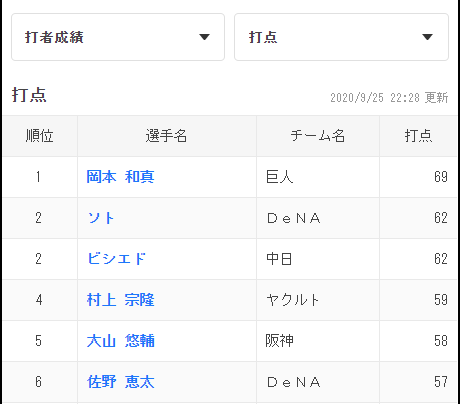The image size is (468, 404).
Task: Open player link ビシエド
Action: tap(116, 259)
